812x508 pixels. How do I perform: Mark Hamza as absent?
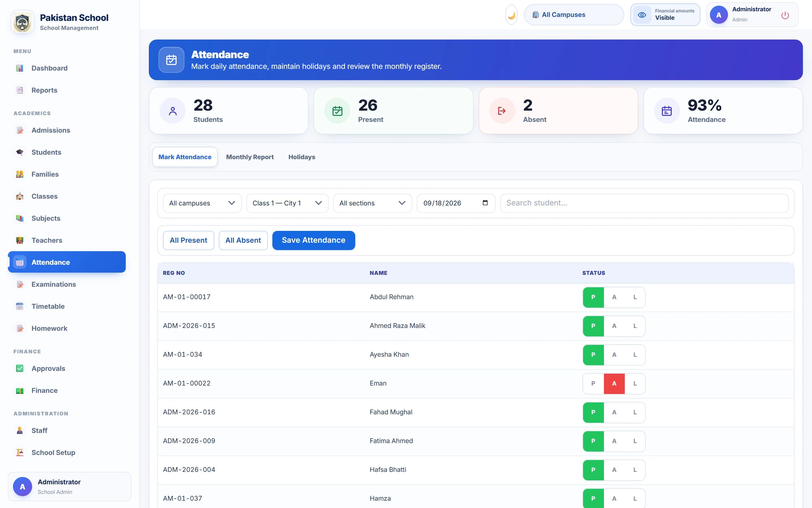[x=614, y=498]
